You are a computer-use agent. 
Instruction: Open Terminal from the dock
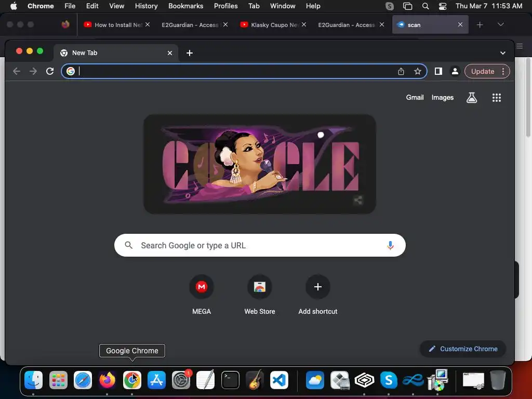(230, 380)
